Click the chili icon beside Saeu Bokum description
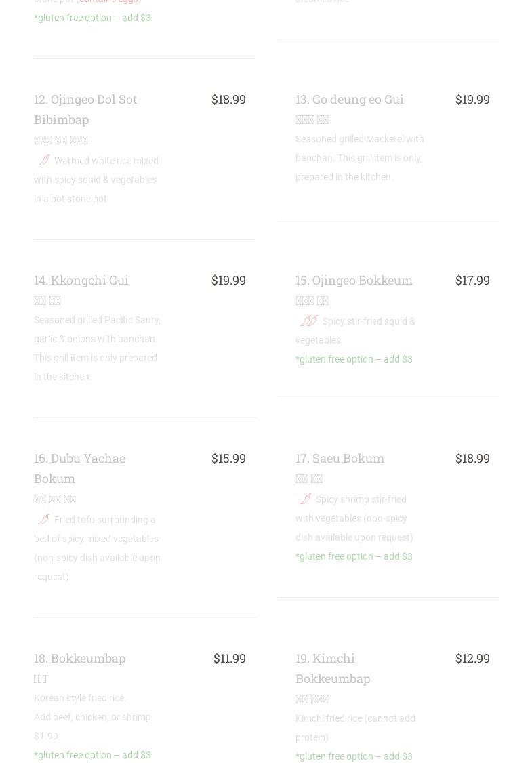 pyautogui.click(x=306, y=499)
